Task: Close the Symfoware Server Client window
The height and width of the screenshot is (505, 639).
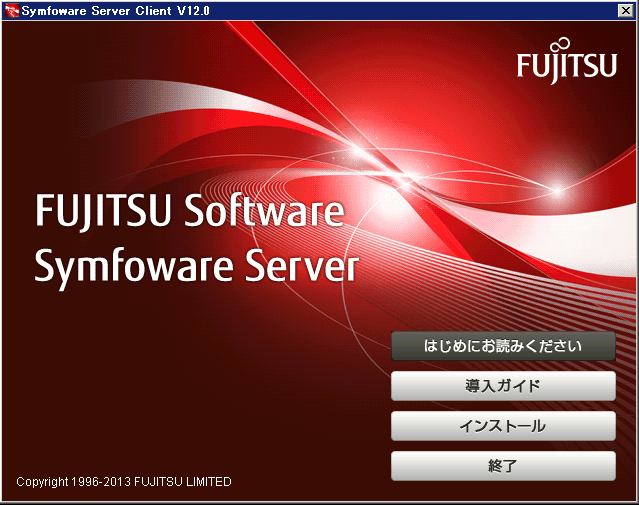Action: tap(626, 11)
